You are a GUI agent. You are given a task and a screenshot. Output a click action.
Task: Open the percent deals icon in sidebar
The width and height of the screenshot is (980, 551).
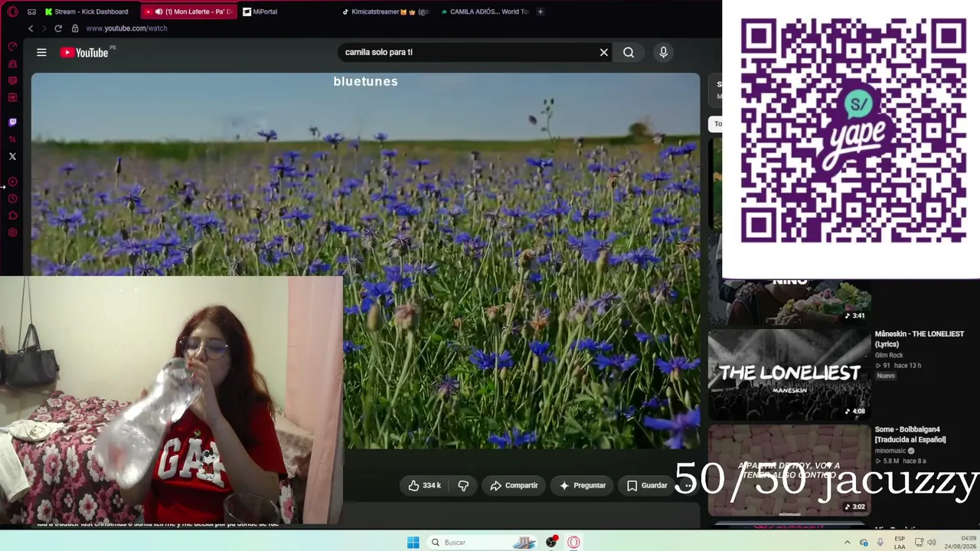(12, 139)
